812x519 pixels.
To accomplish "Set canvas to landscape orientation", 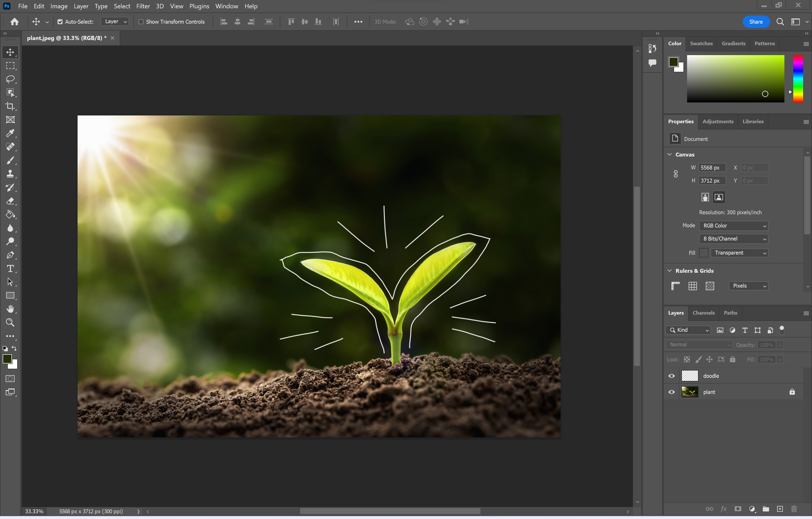I will click(x=719, y=197).
